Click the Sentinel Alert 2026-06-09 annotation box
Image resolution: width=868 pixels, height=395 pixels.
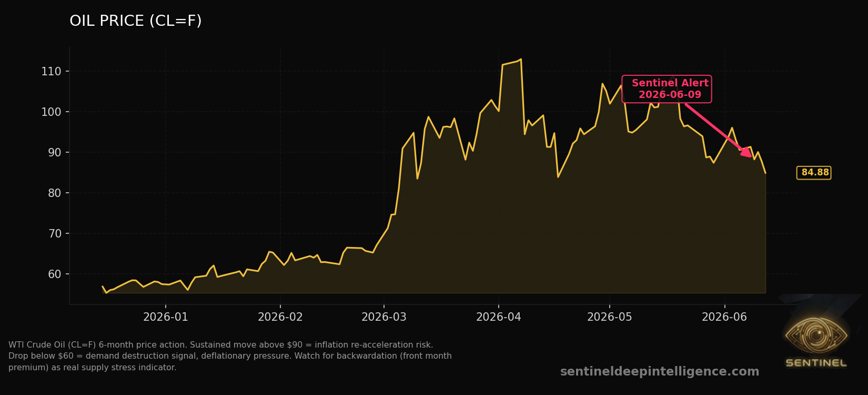(667, 89)
